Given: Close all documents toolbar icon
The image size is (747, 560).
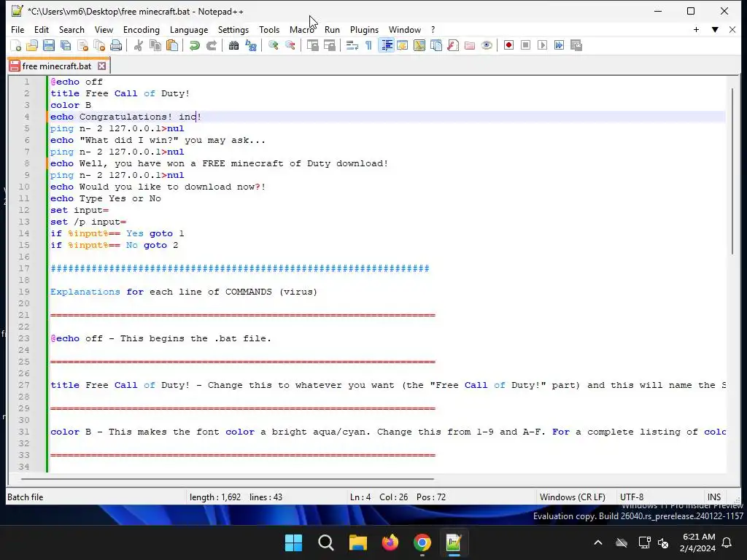Looking at the screenshot, I should pyautogui.click(x=99, y=45).
